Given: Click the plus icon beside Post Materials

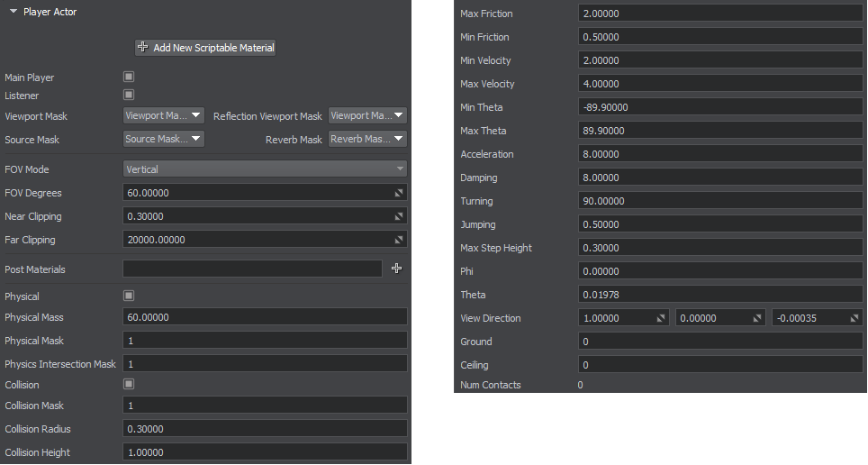Looking at the screenshot, I should 396,269.
